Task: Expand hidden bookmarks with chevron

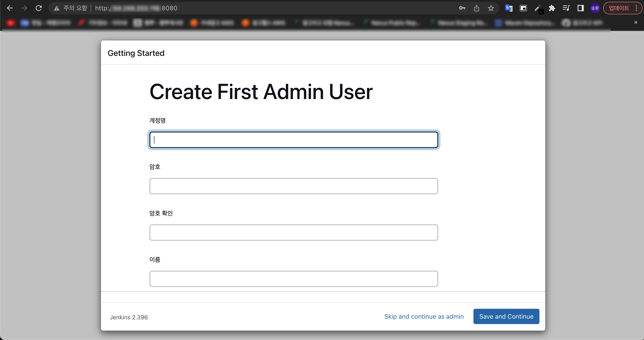Action: [636, 22]
